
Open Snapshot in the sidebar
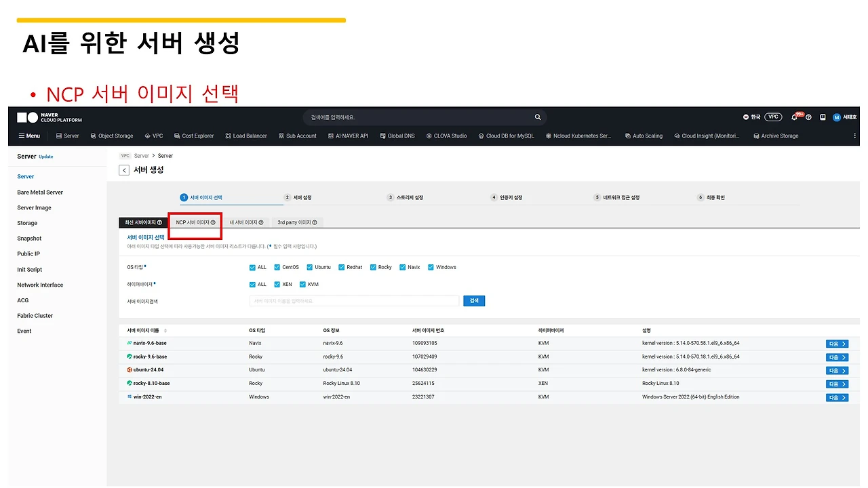[29, 239]
